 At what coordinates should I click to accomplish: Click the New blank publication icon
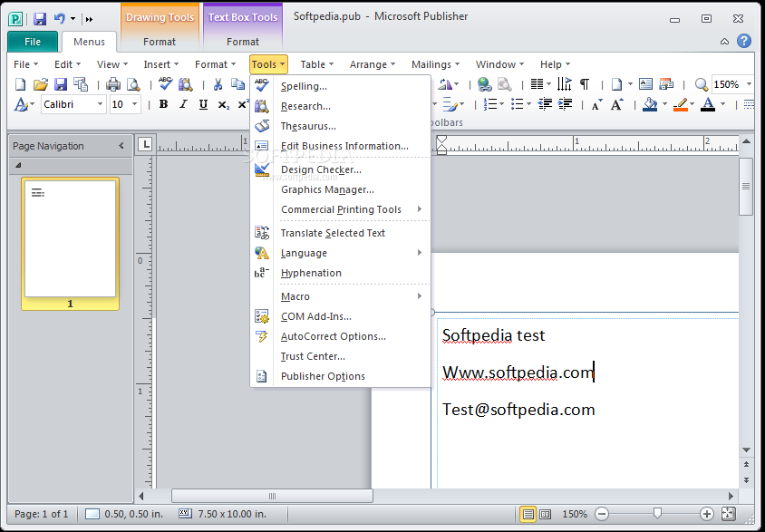pyautogui.click(x=21, y=84)
